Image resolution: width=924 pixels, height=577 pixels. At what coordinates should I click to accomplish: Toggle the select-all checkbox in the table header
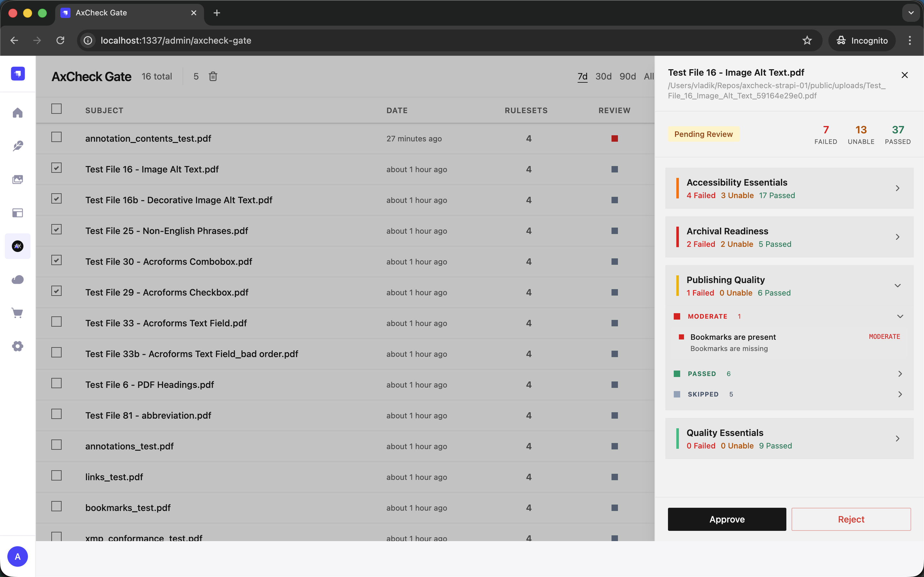coord(56,108)
